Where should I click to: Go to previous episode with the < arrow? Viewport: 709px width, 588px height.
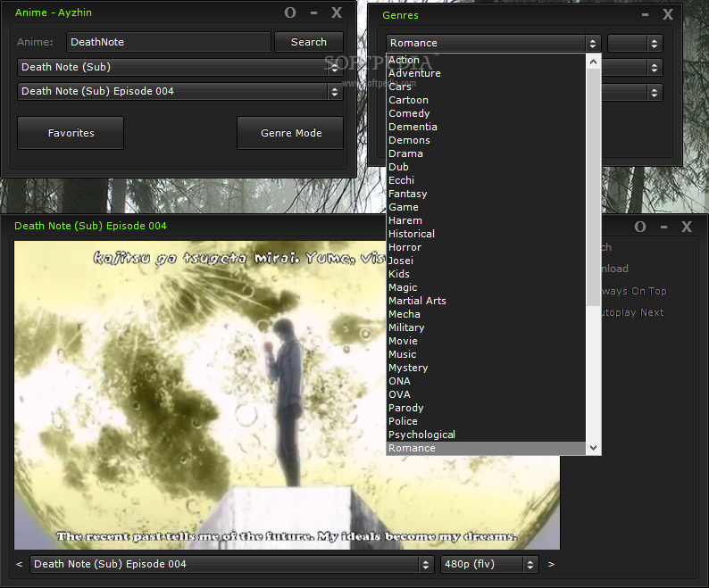[19, 564]
